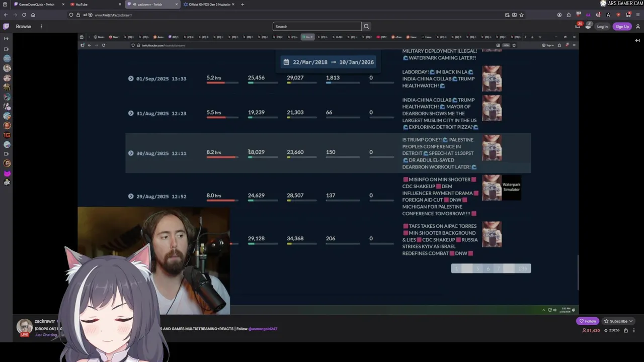Click the share icon under the stream
This screenshot has width=644, height=362.
[626, 330]
